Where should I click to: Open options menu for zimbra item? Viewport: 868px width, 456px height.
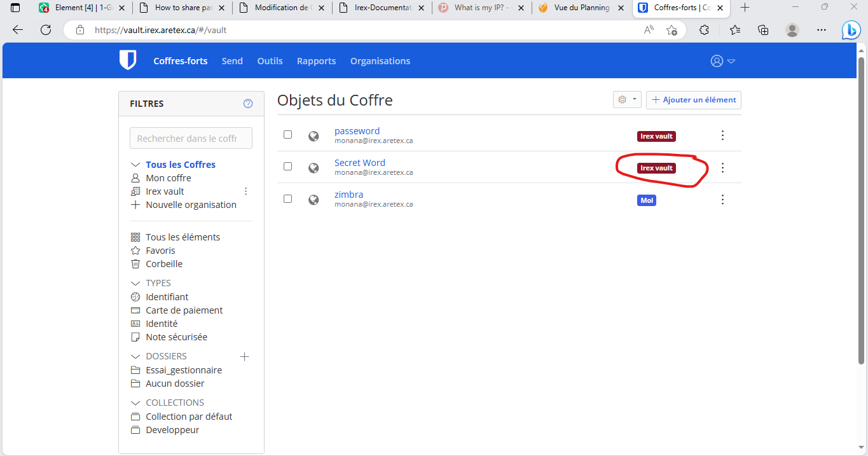click(x=722, y=200)
